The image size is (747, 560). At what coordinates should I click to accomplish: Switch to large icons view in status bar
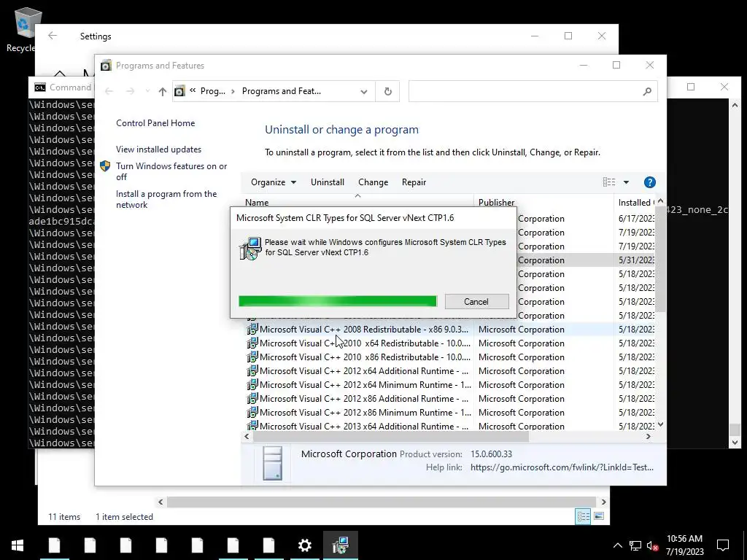pos(599,516)
